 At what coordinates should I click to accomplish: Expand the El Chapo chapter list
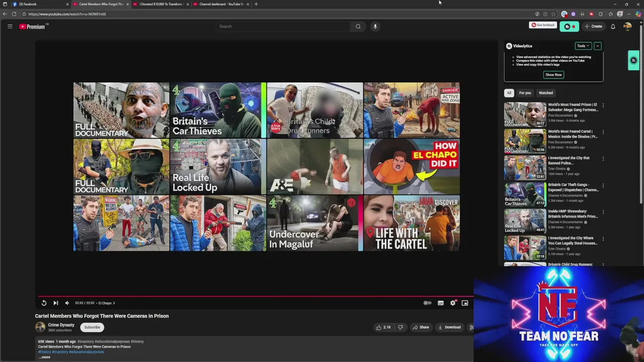click(x=107, y=303)
